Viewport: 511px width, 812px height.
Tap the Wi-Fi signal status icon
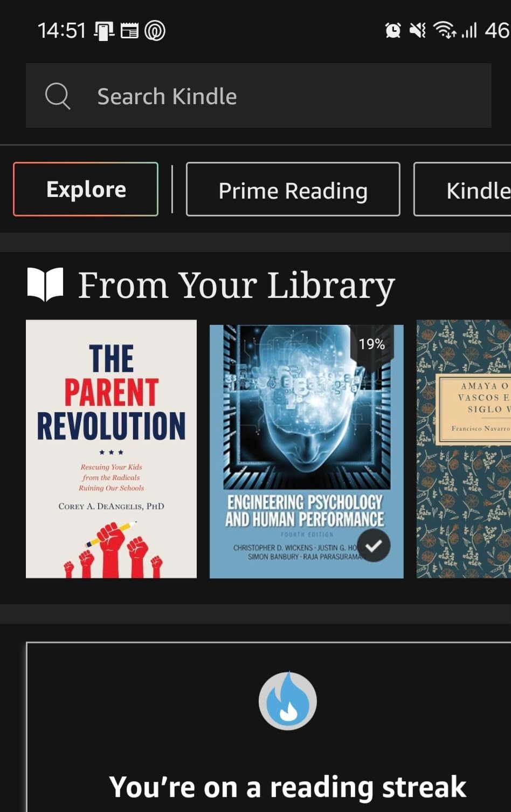[x=445, y=30]
